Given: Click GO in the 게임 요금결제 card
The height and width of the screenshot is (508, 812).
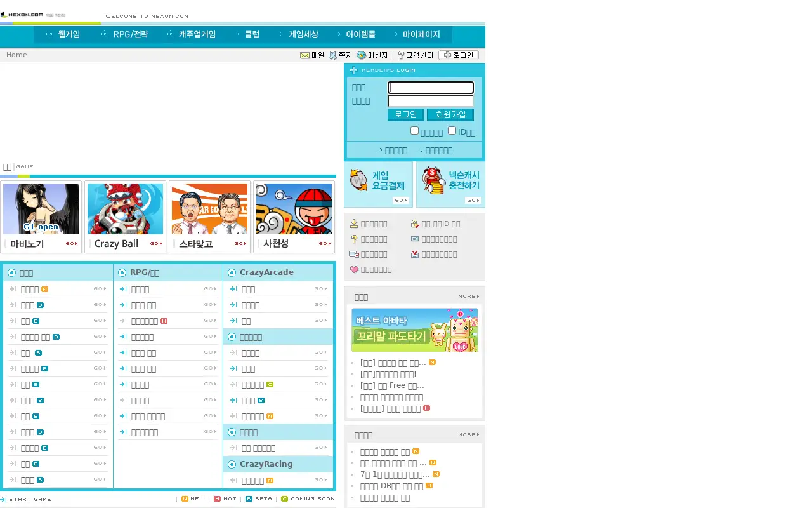Looking at the screenshot, I should click(401, 201).
